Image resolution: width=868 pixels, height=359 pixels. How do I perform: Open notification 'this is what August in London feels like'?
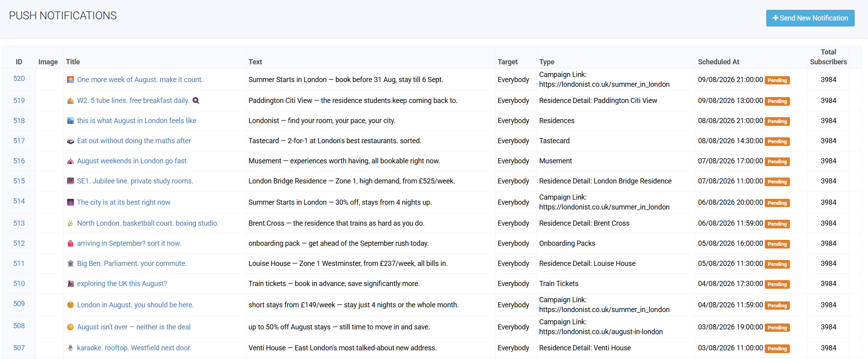(137, 121)
